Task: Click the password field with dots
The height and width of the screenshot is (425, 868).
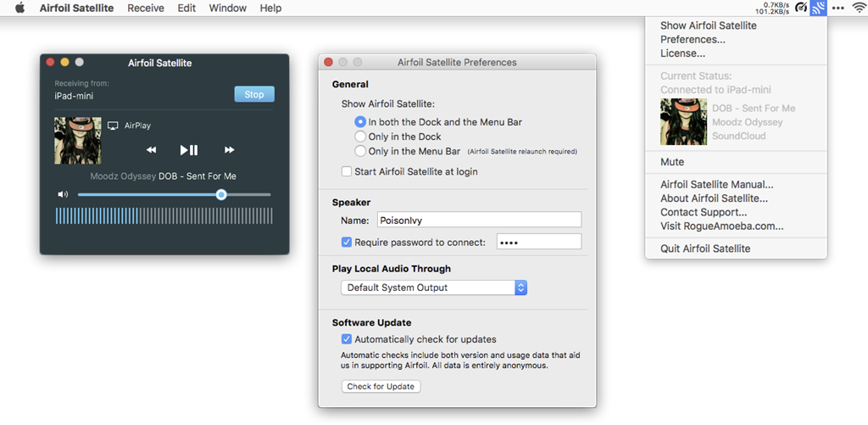Action: (x=539, y=242)
